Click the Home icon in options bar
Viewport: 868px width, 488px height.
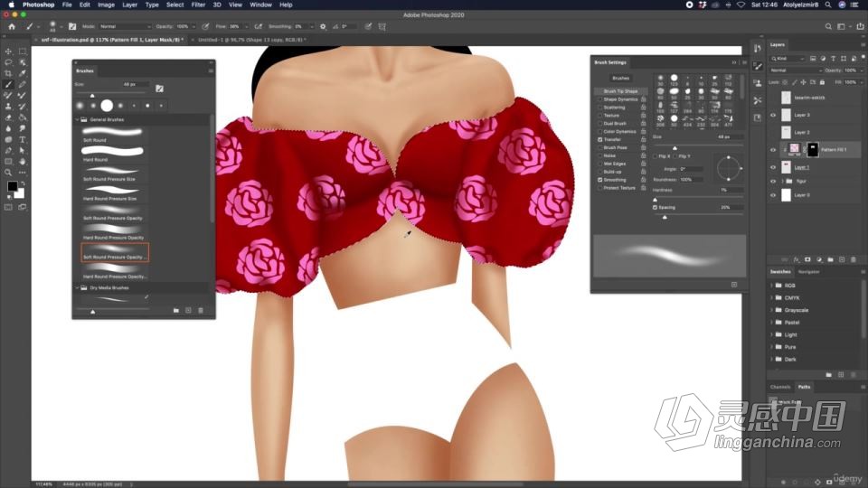12,26
